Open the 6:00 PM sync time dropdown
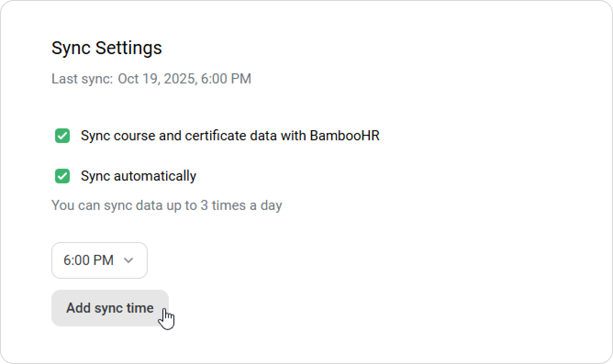 pyautogui.click(x=99, y=260)
